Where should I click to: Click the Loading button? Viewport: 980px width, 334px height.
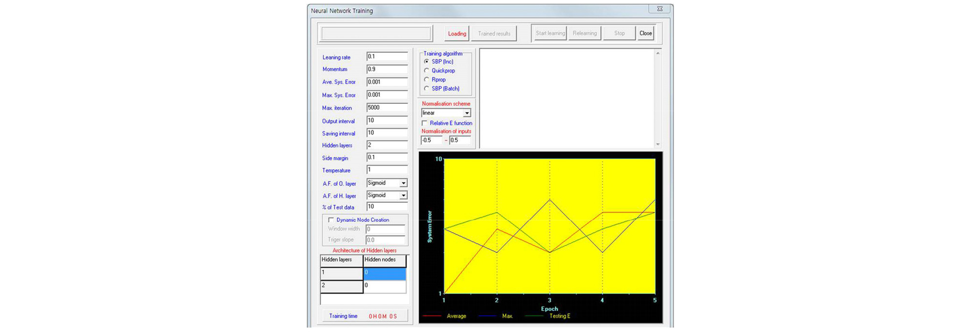coord(457,34)
